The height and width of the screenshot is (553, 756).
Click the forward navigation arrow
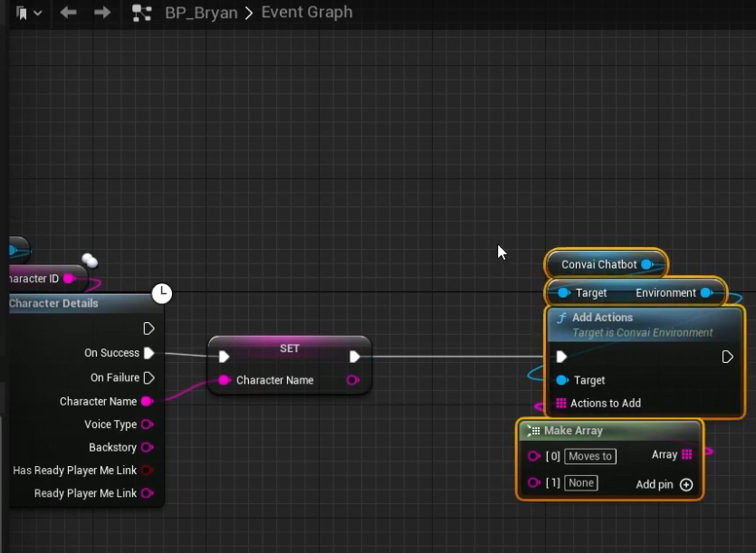pos(102,13)
